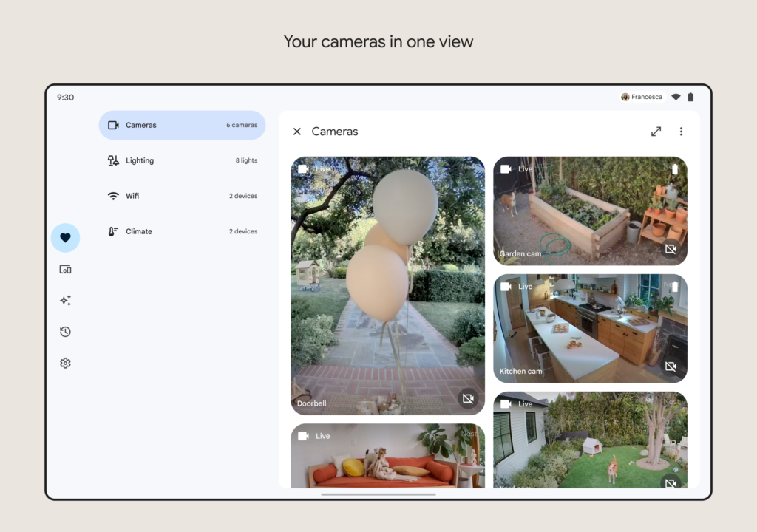Open the three-dot overflow menu
The height and width of the screenshot is (532, 757).
(682, 131)
